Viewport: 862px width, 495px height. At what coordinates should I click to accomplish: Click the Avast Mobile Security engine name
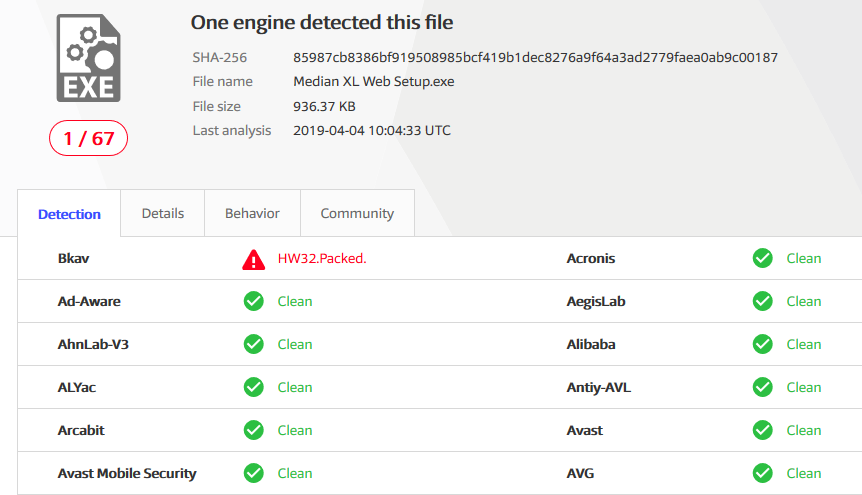(x=127, y=473)
